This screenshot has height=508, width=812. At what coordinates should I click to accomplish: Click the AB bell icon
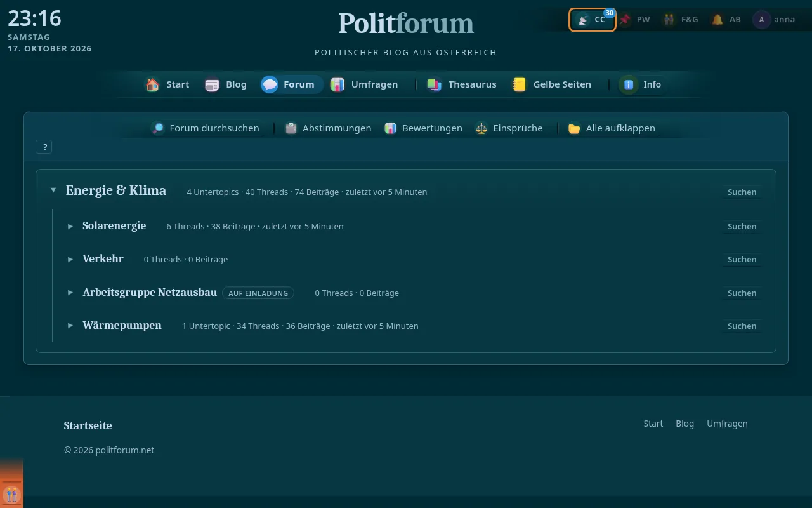[717, 20]
